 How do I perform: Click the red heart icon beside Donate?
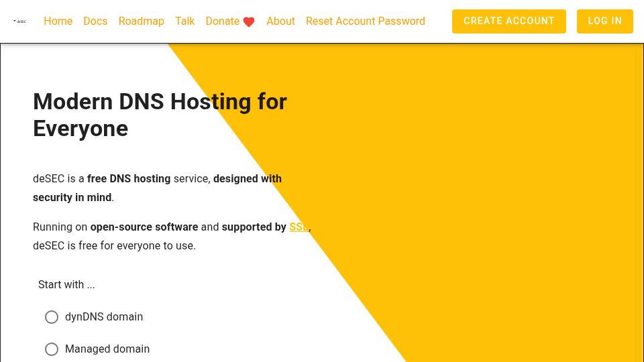coord(249,21)
